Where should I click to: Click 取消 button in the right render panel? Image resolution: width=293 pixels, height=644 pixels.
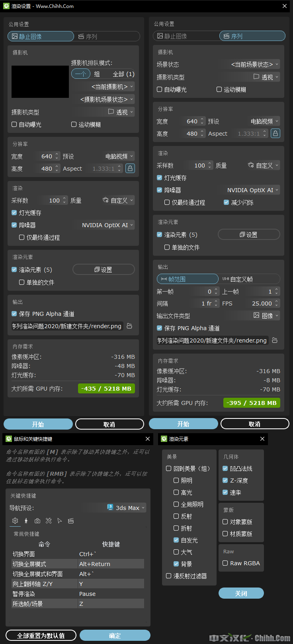[x=255, y=424]
